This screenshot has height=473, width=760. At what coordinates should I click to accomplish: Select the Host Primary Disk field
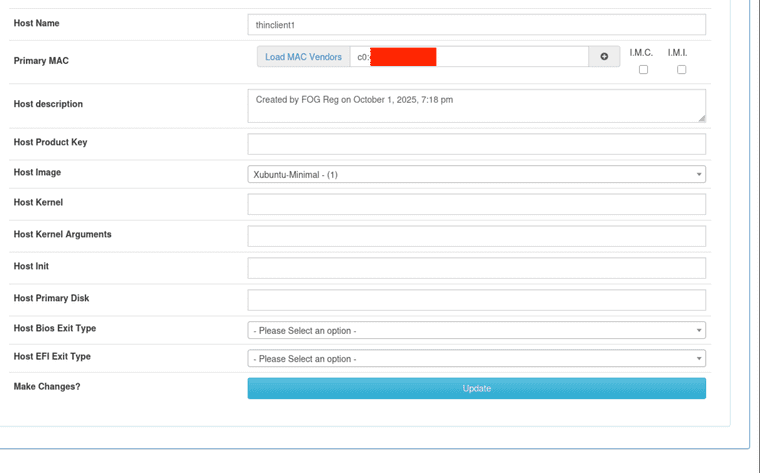point(476,300)
